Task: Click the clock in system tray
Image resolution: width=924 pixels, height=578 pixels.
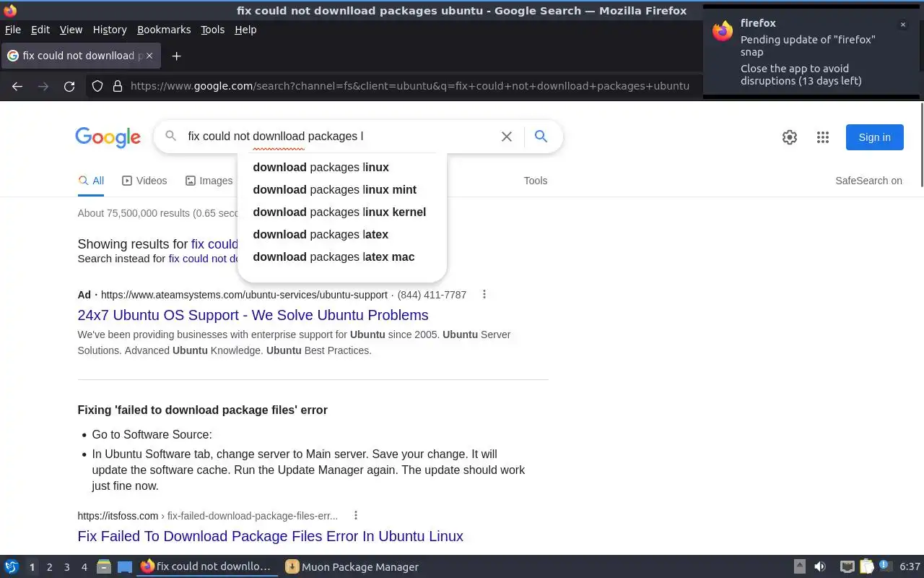Action: (x=910, y=567)
